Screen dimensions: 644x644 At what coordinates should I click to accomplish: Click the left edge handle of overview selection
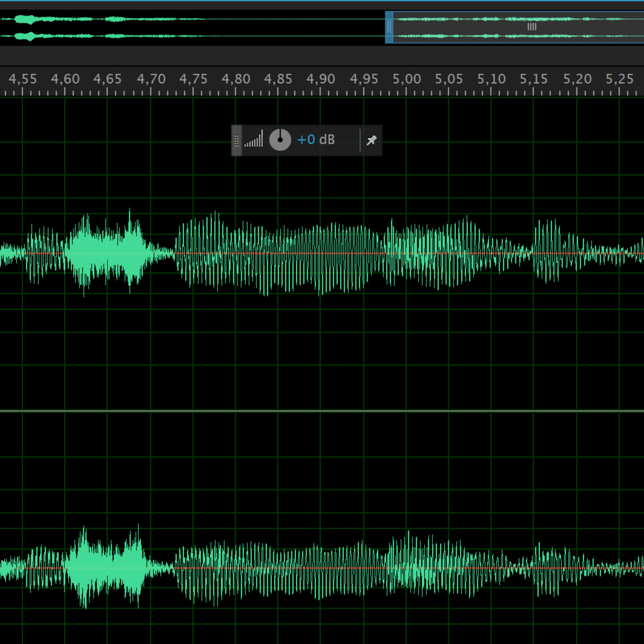[x=389, y=27]
